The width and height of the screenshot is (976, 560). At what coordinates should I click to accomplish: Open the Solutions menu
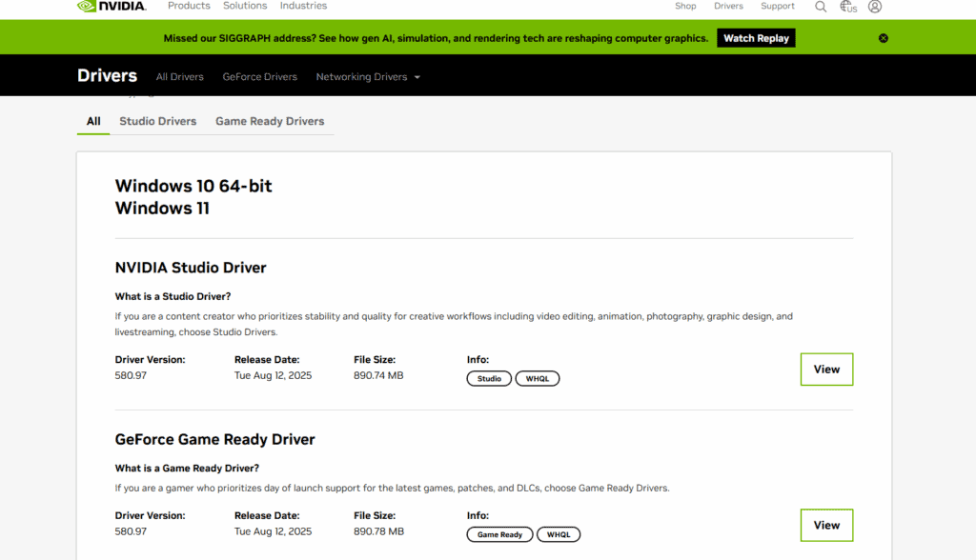(245, 6)
